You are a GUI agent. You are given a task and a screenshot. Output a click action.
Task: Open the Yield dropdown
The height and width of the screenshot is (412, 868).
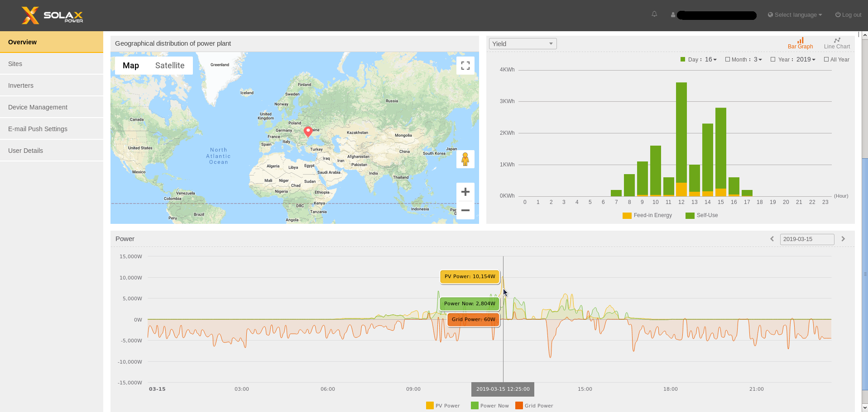[x=523, y=44]
